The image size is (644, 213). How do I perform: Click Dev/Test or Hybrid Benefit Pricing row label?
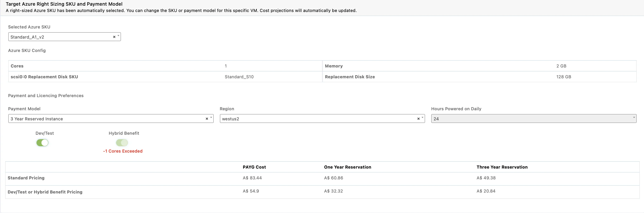pos(45,192)
